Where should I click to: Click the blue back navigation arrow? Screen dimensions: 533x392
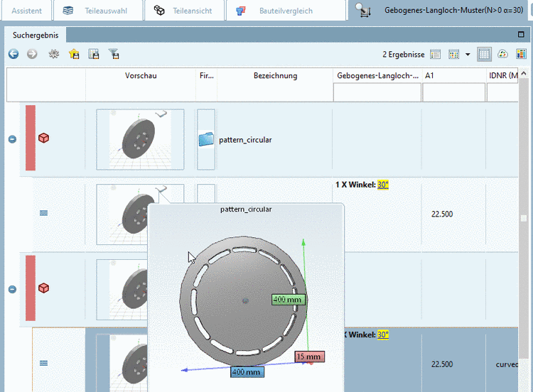click(14, 54)
